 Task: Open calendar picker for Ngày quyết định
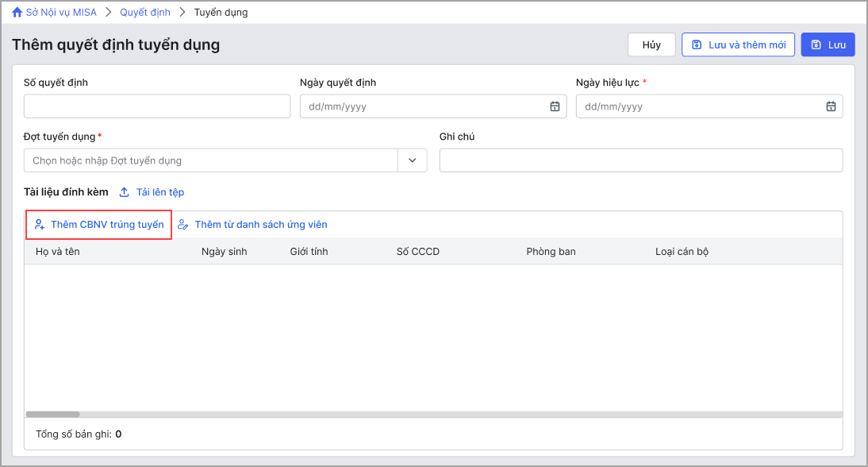tap(555, 106)
